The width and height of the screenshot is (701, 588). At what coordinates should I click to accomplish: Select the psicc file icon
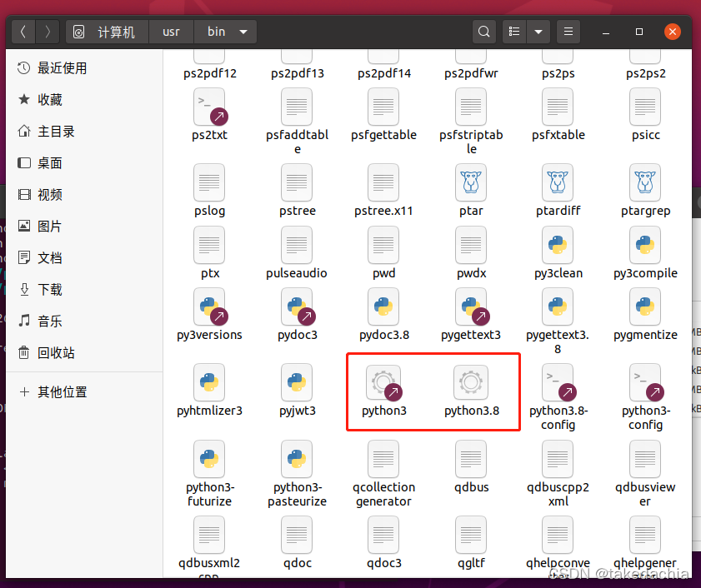[645, 107]
